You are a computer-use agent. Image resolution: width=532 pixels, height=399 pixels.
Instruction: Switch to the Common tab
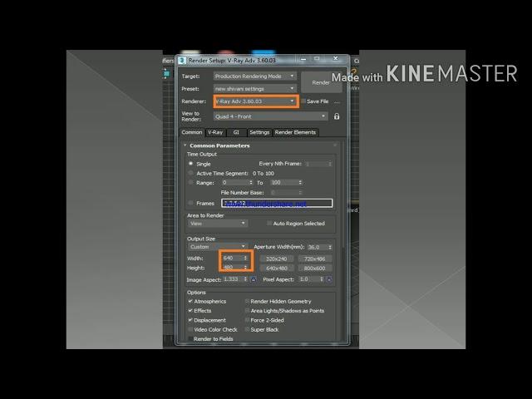(x=192, y=132)
